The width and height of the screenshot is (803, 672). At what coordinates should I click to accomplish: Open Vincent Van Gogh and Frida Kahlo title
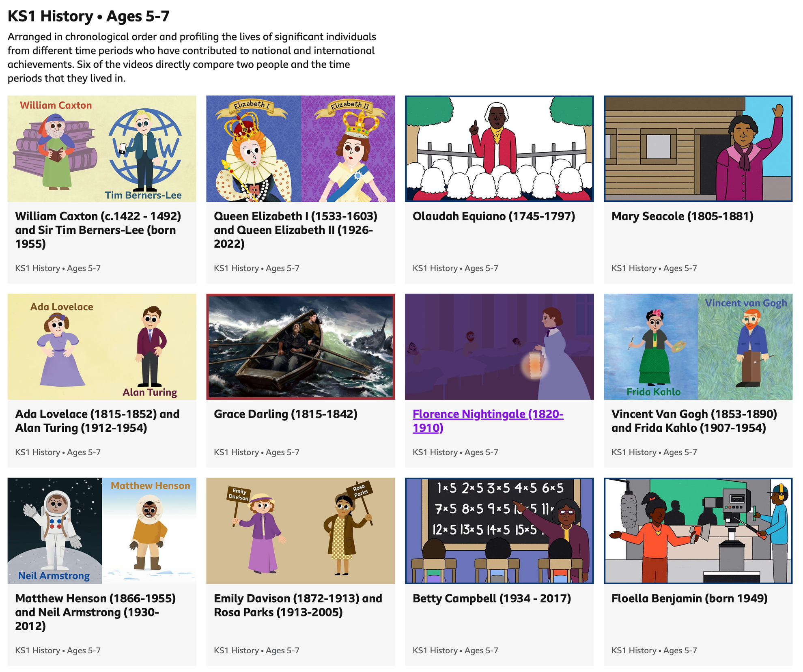tap(694, 421)
